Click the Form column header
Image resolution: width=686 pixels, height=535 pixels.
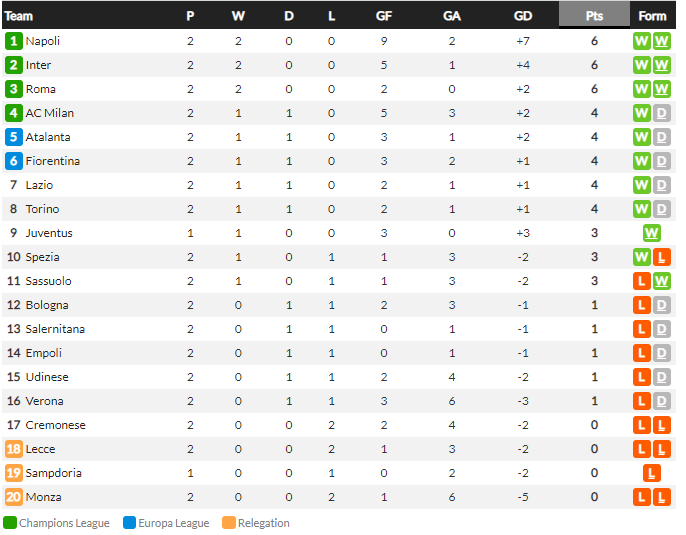pyautogui.click(x=652, y=16)
